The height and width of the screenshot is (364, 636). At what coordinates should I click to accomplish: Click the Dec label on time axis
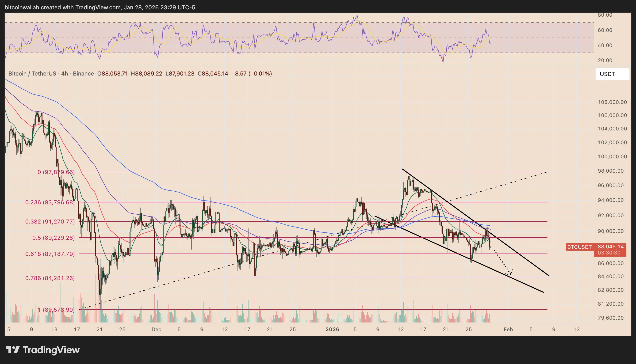click(x=156, y=330)
